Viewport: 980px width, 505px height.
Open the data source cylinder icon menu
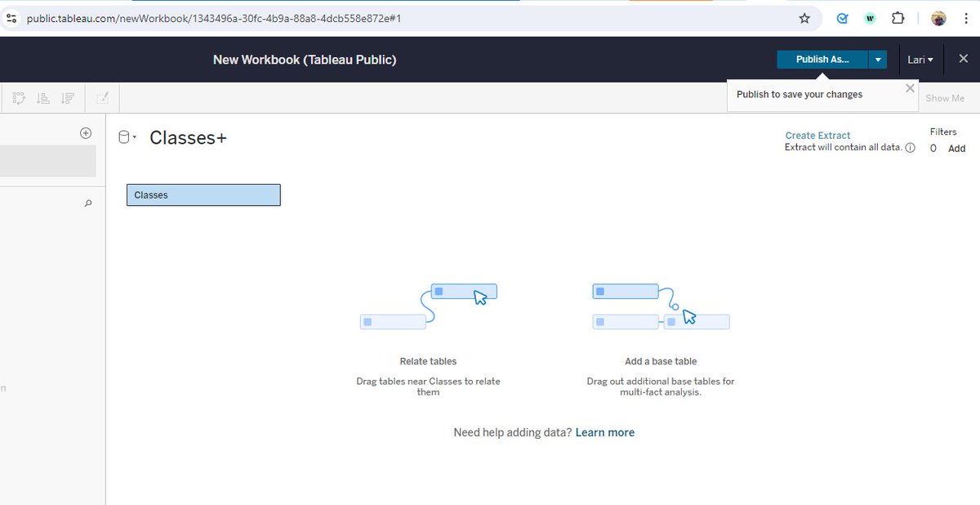click(127, 137)
